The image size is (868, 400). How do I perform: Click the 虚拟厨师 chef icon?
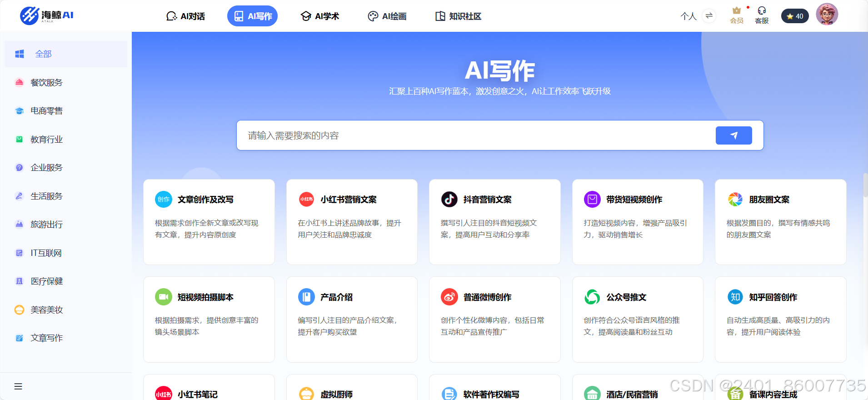tap(306, 393)
